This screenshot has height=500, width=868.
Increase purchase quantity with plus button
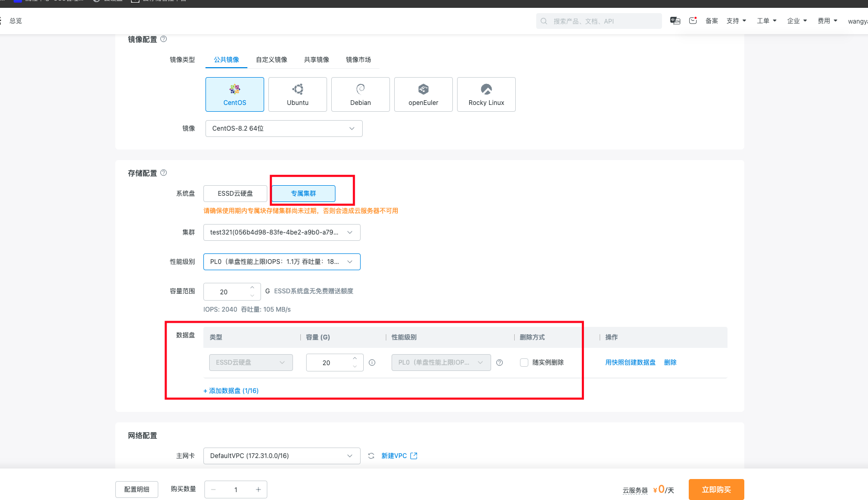coord(258,490)
